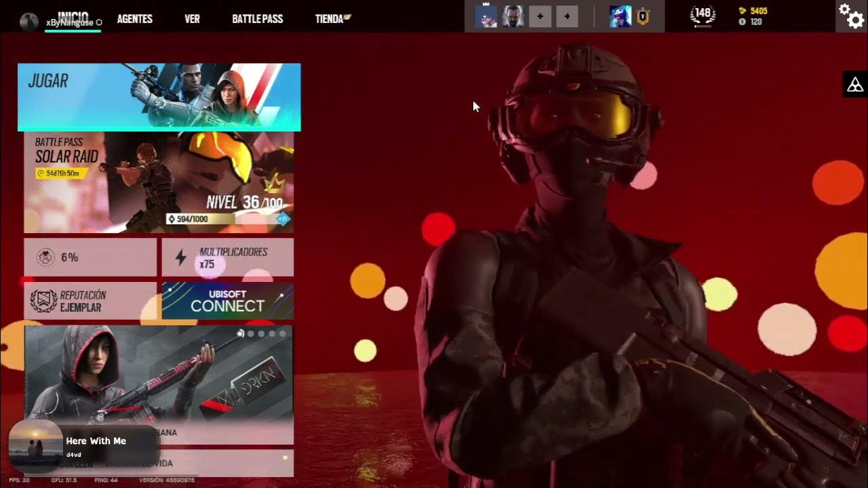Open the 6% progress tile
This screenshot has height=488, width=868.
pos(90,257)
